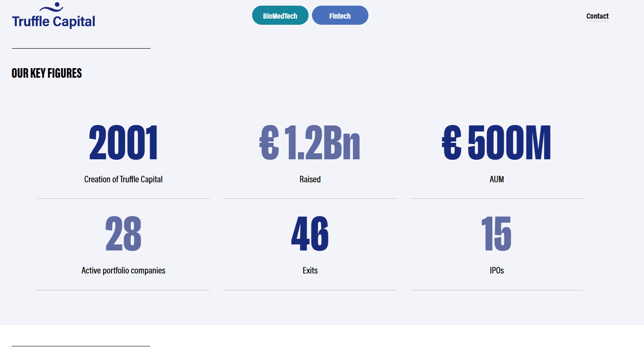Select the Active portfolio companies label

123,270
